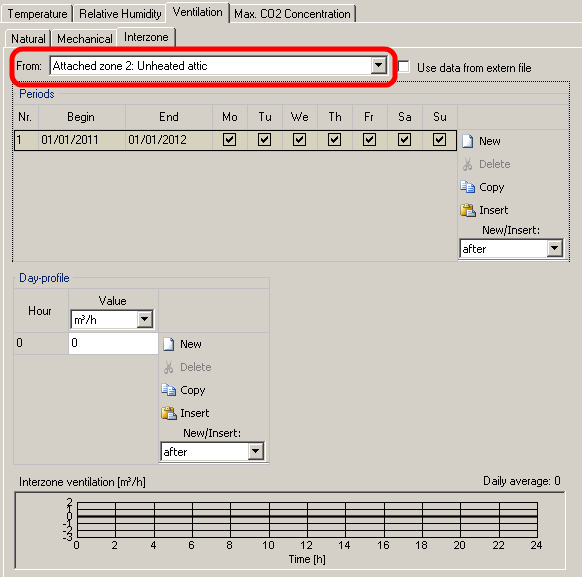Click Insert label in Day-profile
This screenshot has width=582, height=577.
[194, 413]
